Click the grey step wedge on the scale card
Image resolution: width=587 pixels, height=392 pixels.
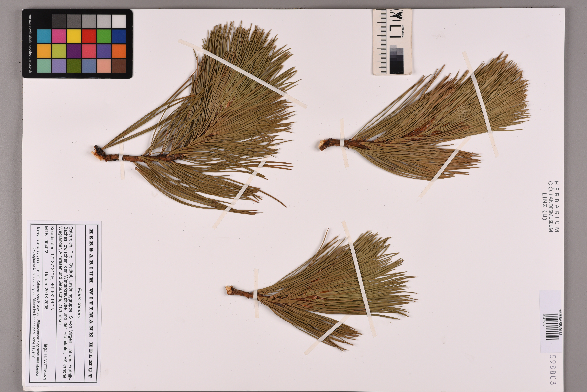[x=396, y=60]
